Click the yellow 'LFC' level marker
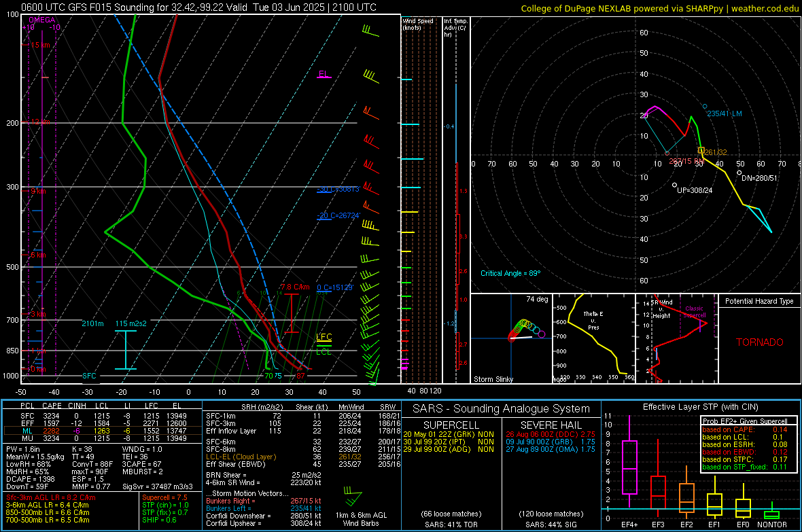 click(324, 336)
